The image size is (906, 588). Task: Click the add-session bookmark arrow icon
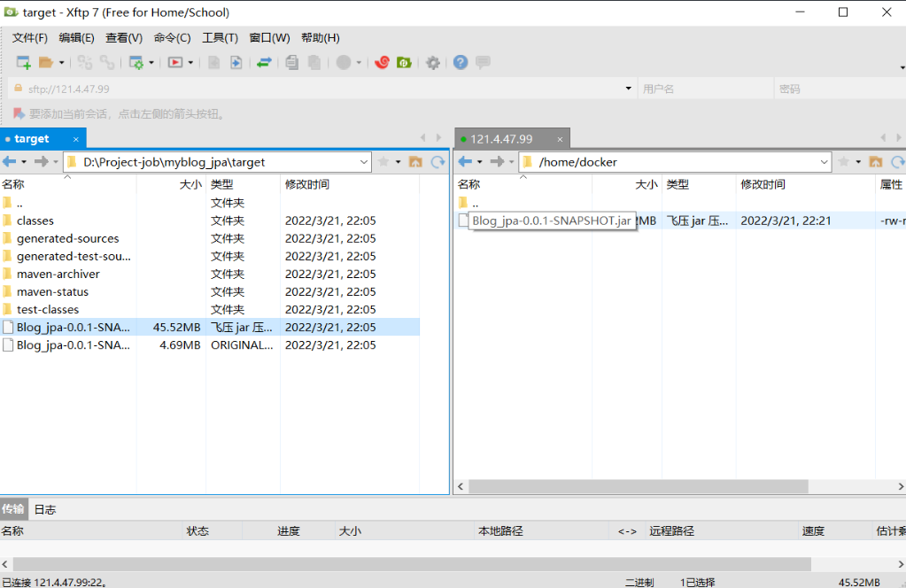[19, 113]
